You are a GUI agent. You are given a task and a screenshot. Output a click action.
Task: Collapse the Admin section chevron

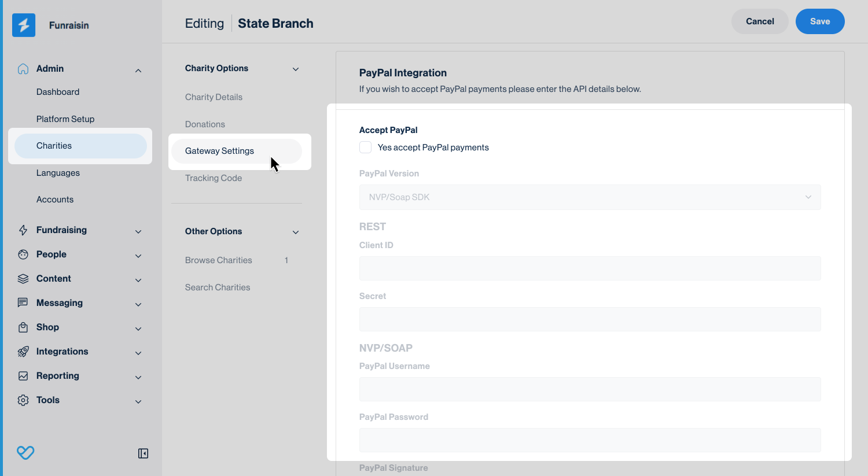pyautogui.click(x=138, y=71)
